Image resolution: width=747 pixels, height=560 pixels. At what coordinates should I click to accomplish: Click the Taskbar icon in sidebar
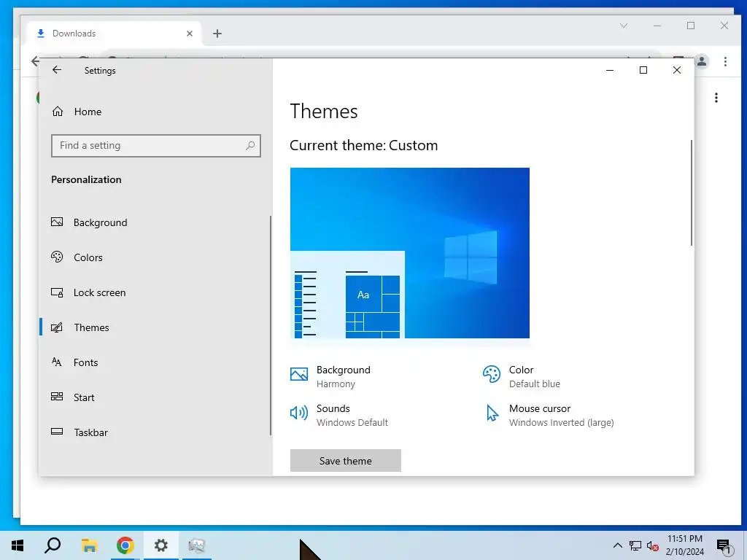coord(57,432)
